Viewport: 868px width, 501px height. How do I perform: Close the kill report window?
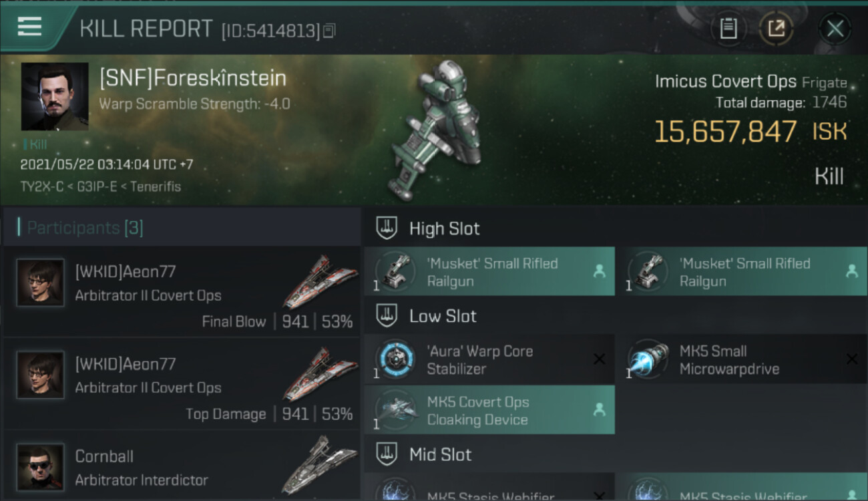(835, 28)
